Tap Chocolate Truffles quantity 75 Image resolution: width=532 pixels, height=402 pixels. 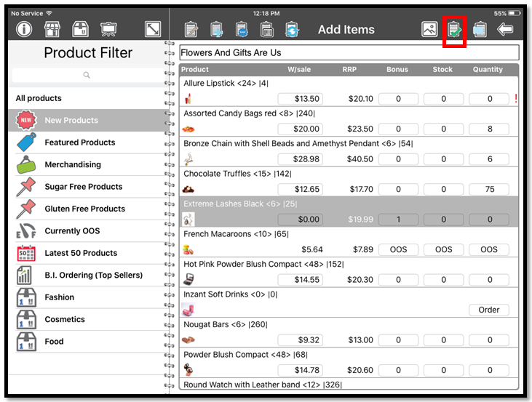point(489,189)
